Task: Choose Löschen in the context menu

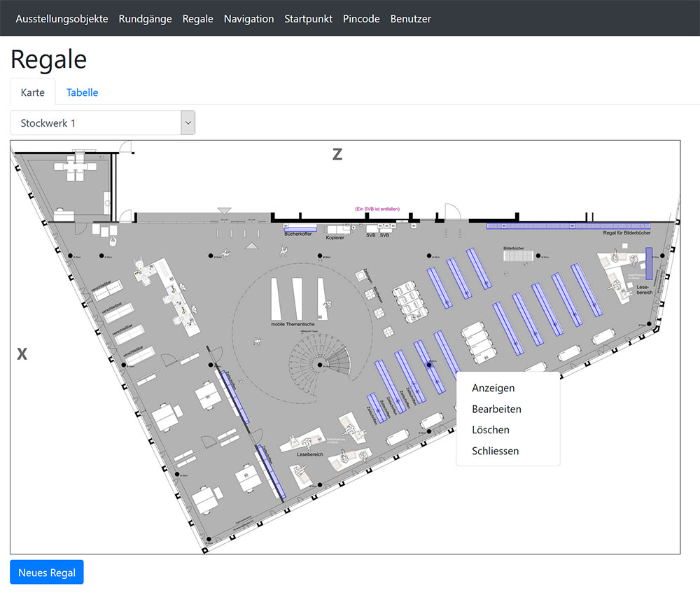Action: [491, 430]
